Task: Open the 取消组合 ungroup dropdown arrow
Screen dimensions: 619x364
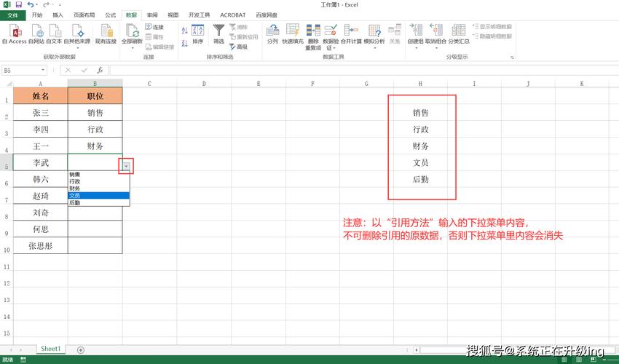Action: coord(435,48)
